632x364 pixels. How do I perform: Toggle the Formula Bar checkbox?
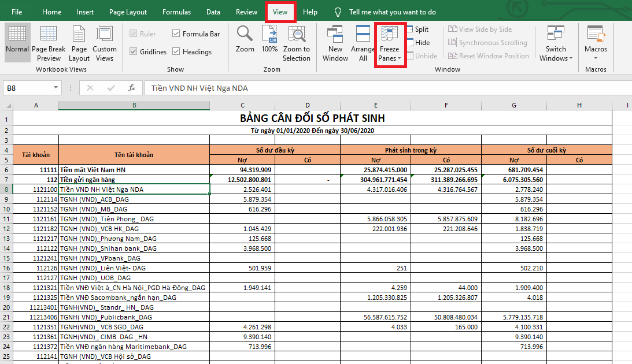pyautogui.click(x=176, y=34)
